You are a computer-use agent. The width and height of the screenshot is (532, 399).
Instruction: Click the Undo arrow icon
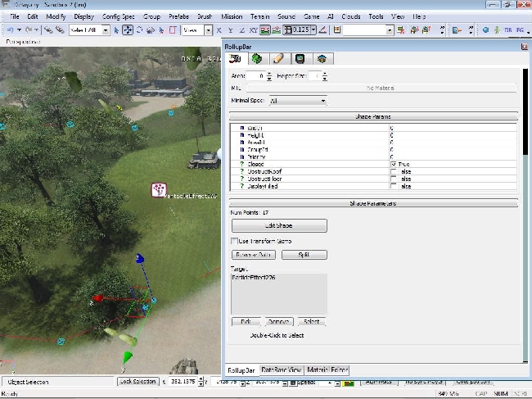click(x=10, y=29)
